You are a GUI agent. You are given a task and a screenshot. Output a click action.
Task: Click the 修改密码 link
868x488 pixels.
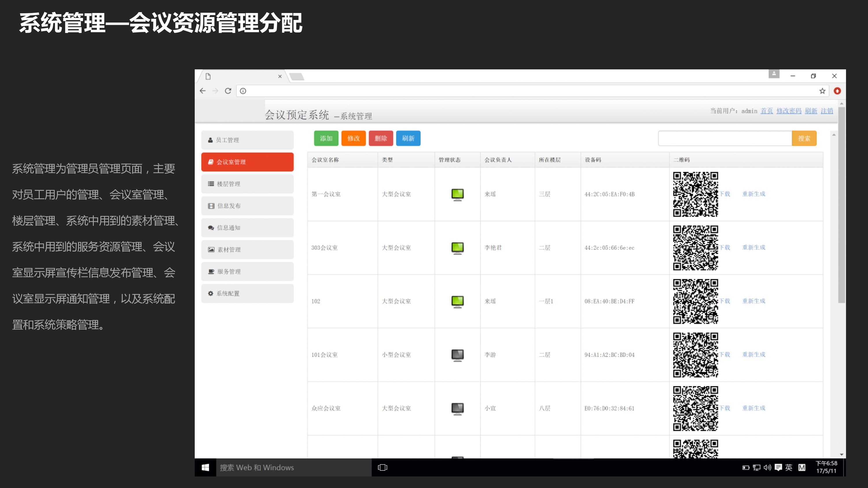[789, 111]
